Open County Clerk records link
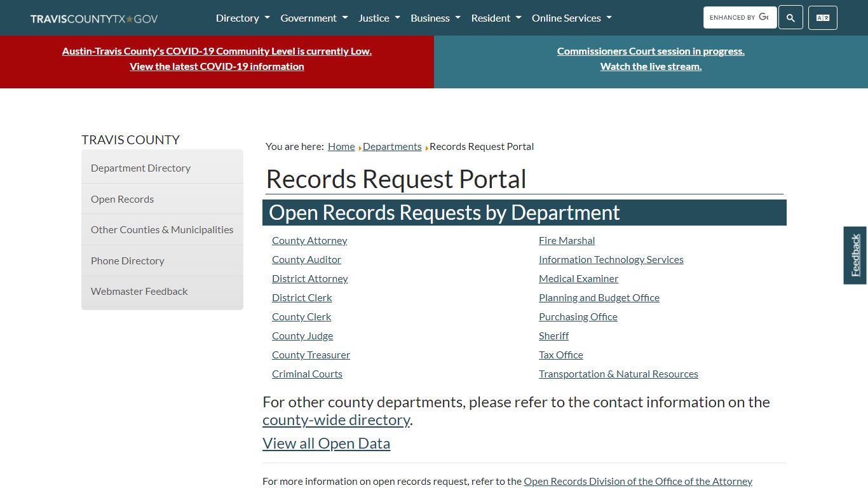The height and width of the screenshot is (488, 868). click(302, 316)
